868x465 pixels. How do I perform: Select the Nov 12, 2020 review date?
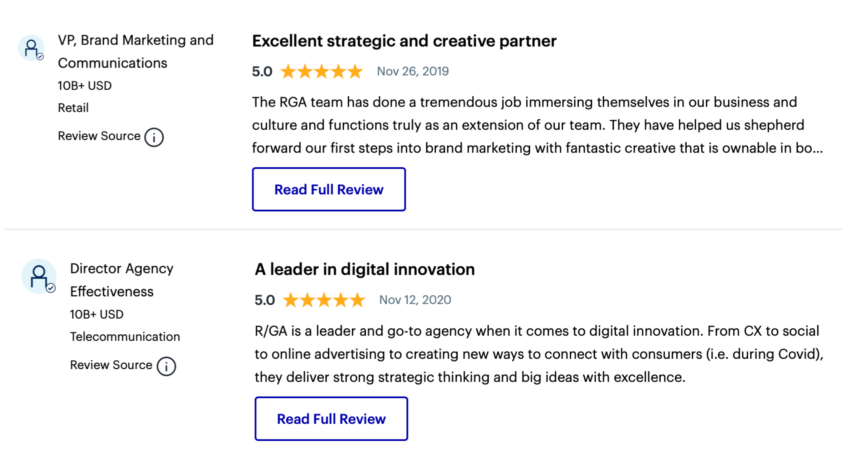pyautogui.click(x=415, y=300)
